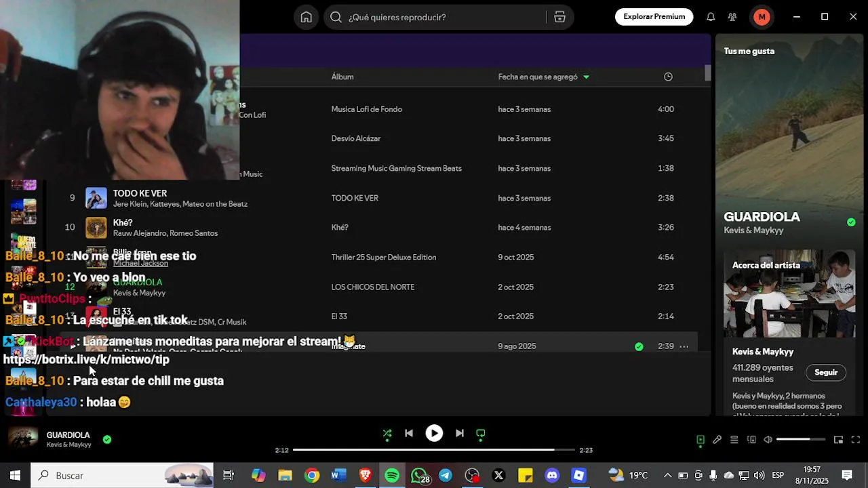Click TODO KE VER track cover thumbnail
Image resolution: width=868 pixels, height=488 pixels.
coord(96,198)
